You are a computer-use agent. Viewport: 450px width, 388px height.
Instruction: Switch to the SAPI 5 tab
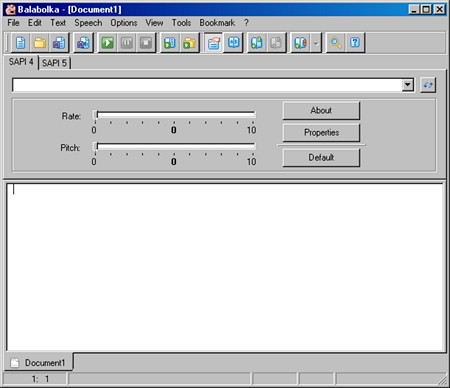[54, 63]
